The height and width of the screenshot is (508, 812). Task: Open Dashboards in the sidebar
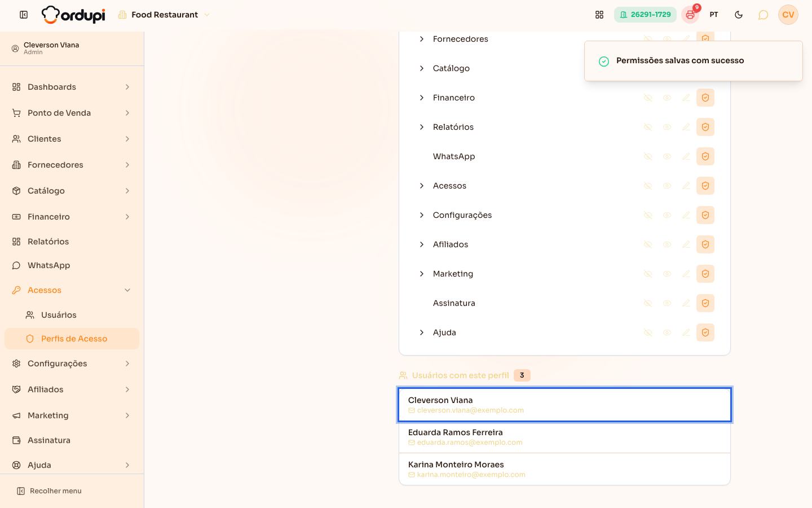[72, 87]
